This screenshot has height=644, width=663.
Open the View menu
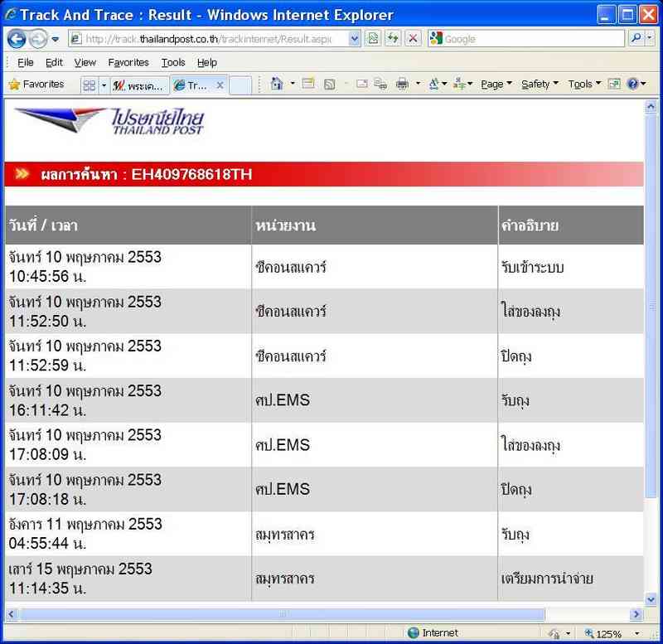[x=85, y=62]
